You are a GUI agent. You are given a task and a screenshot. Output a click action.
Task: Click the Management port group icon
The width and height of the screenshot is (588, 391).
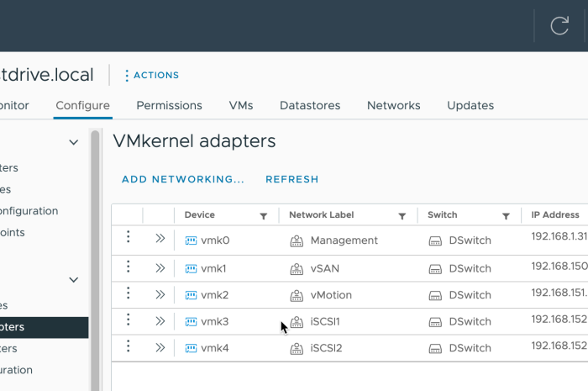pyautogui.click(x=296, y=240)
